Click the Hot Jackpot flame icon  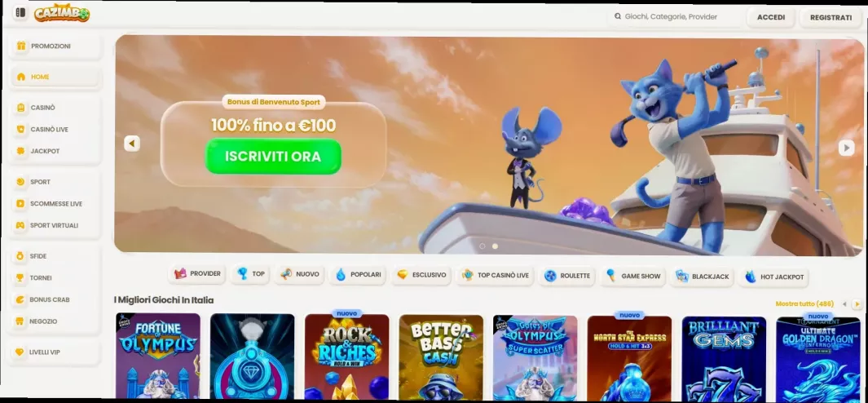coord(751,277)
